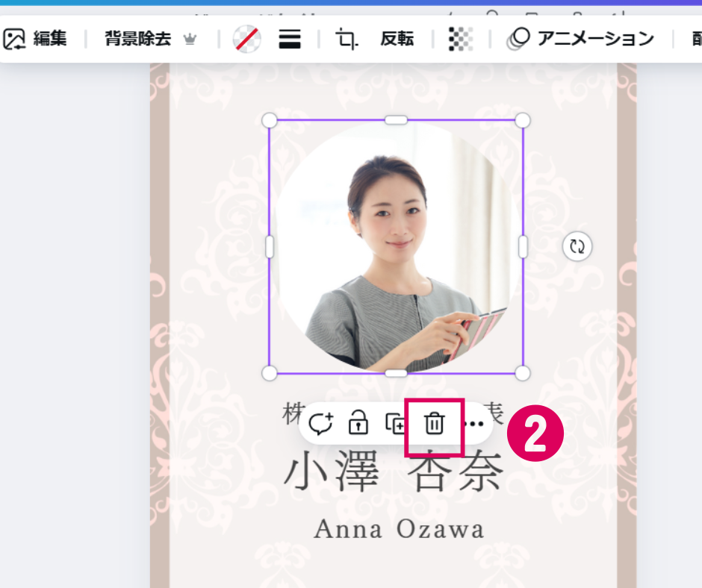Select the Anna Ozawa text
702x588 pixels.
tap(399, 529)
